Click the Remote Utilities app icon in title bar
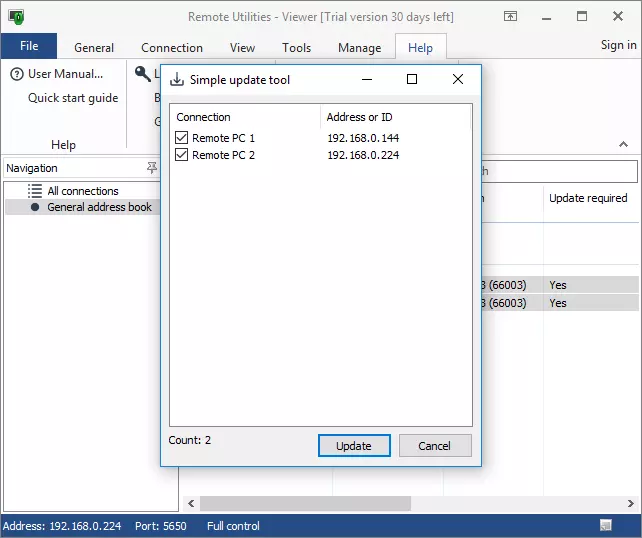The height and width of the screenshot is (538, 642). point(16,17)
